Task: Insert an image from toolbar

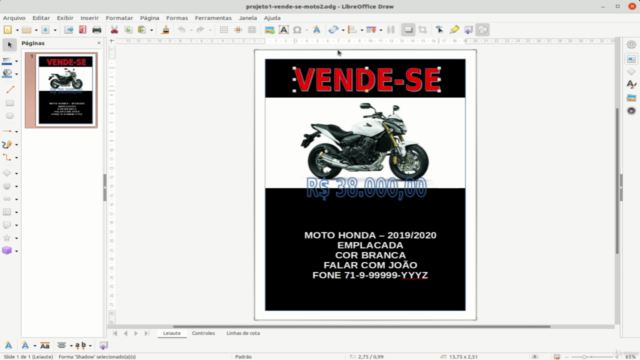Action: (x=269, y=30)
